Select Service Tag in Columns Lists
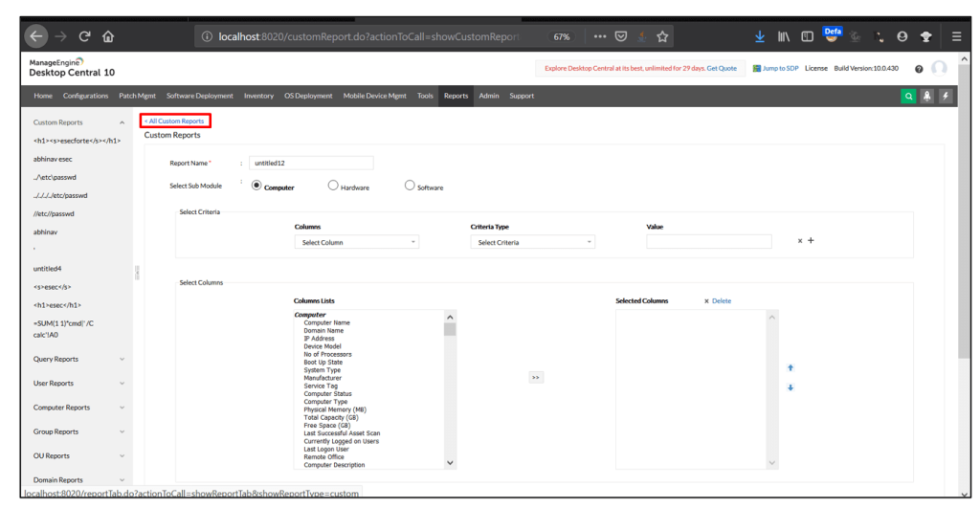Viewport: 980px width, 508px height. (x=321, y=387)
